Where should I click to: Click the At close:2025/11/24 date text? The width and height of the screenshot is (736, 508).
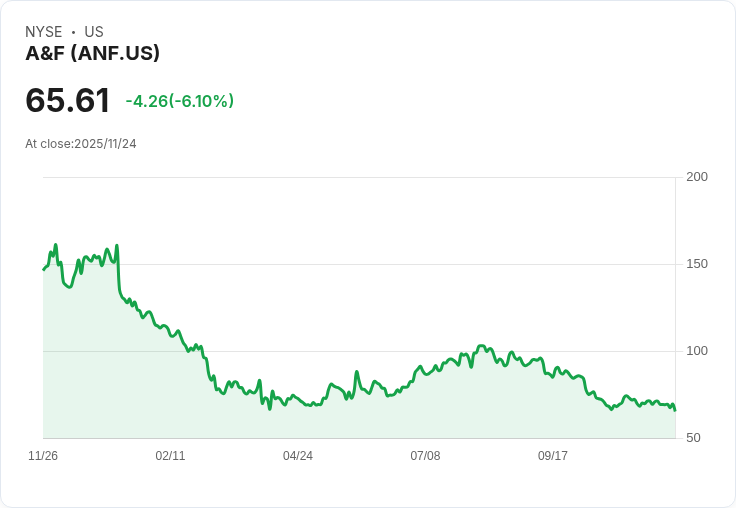pyautogui.click(x=81, y=144)
